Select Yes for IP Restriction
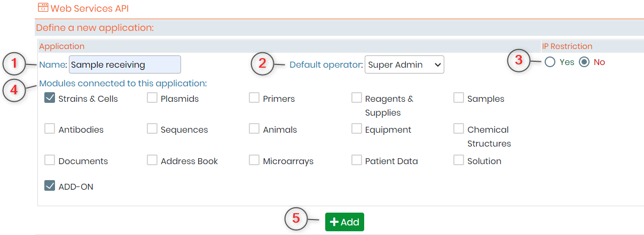Screen dimensions: 644x235 [550, 62]
